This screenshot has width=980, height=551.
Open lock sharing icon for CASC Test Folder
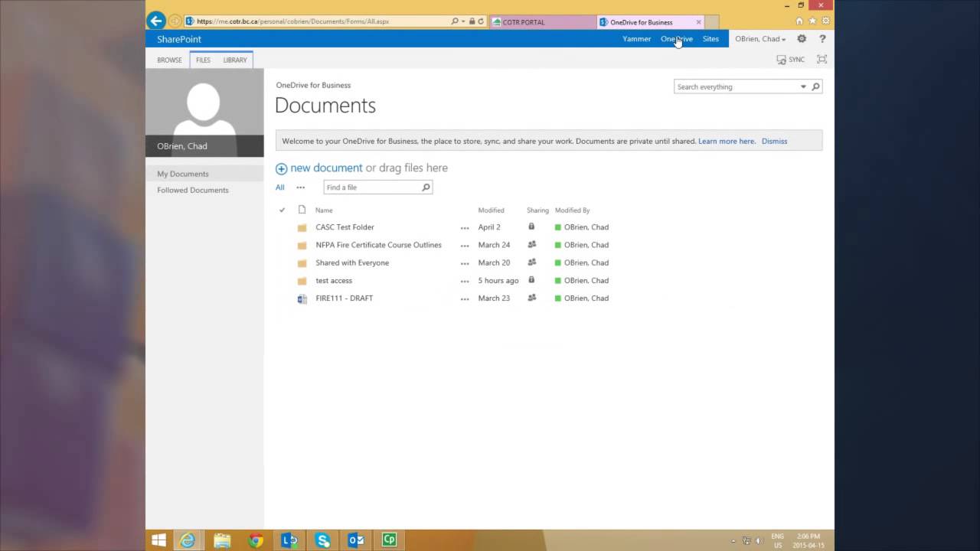pos(531,227)
